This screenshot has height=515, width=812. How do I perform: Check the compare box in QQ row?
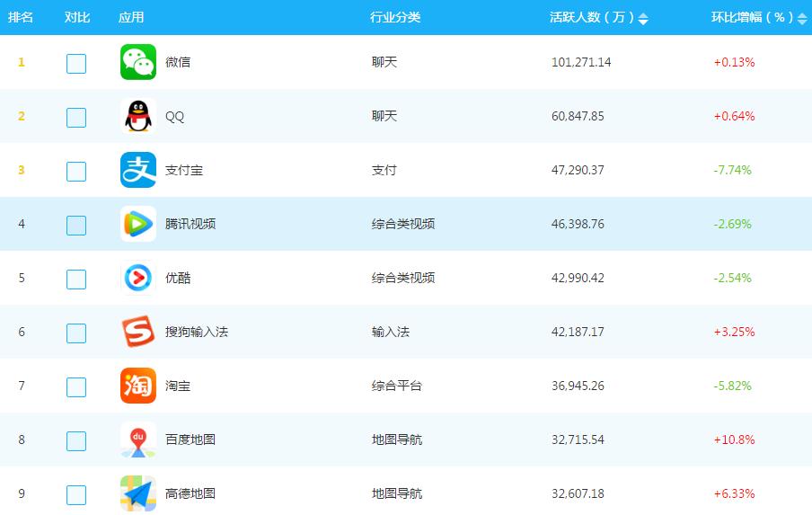coord(76,118)
